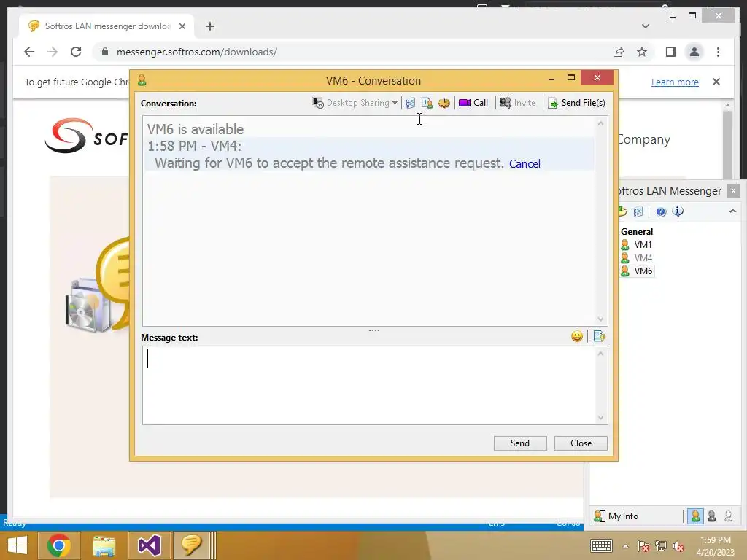The width and height of the screenshot is (747, 560).
Task: Click the message box scroll-down arrow
Action: [x=601, y=418]
